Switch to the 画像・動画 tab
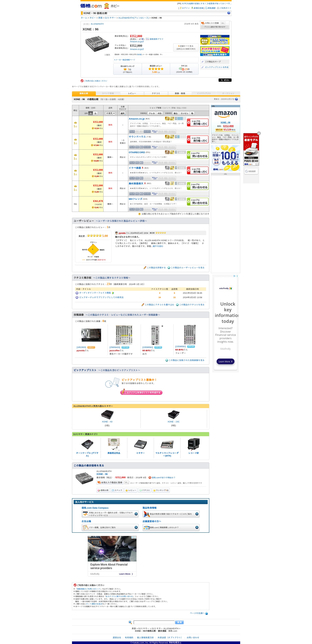This screenshot has height=644, width=312. click(x=180, y=94)
